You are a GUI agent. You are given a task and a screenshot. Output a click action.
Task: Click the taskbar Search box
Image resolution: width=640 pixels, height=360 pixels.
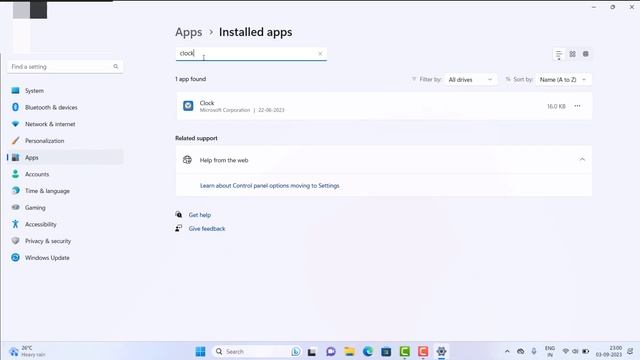pos(257,351)
